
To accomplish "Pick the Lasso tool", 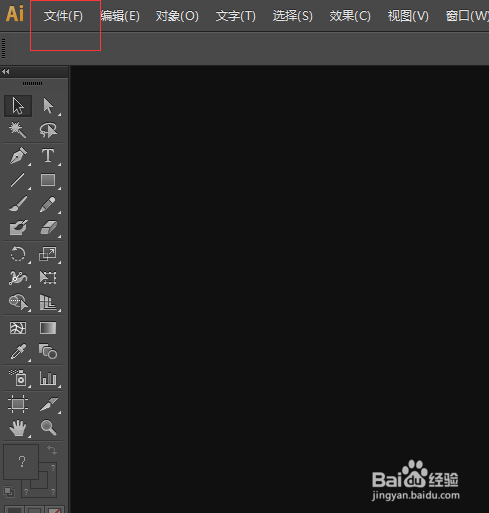I will click(x=48, y=130).
